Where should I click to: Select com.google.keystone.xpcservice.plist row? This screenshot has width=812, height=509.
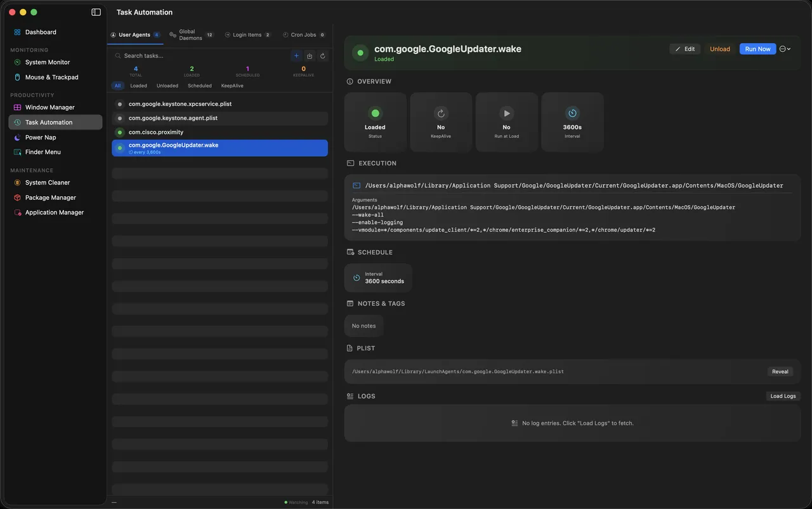pyautogui.click(x=219, y=103)
